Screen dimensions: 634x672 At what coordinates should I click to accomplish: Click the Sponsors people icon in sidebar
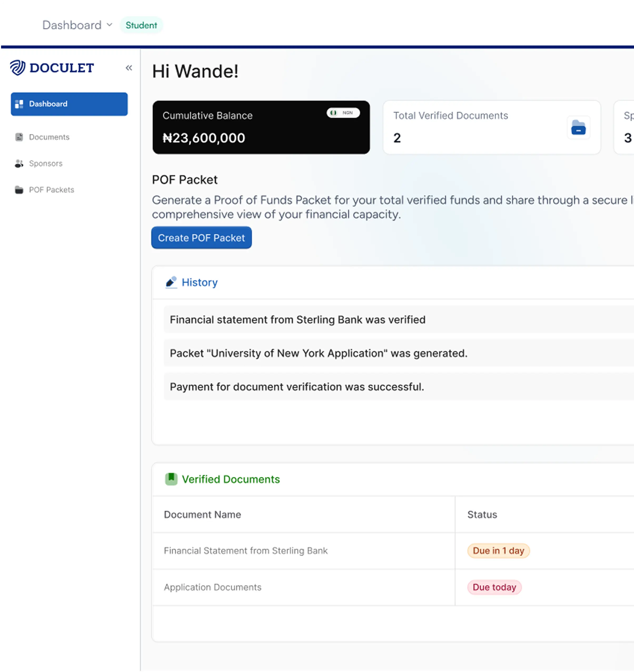(x=19, y=164)
